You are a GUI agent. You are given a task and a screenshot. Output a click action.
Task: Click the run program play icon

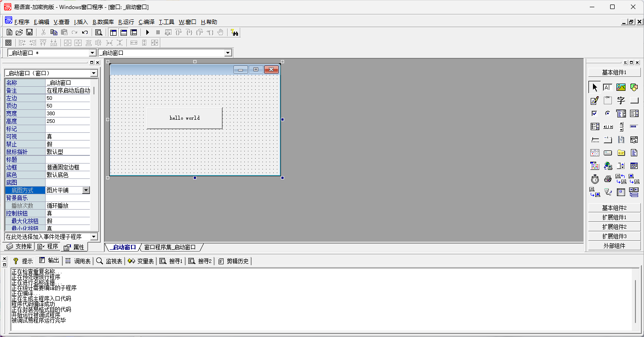coord(147,32)
